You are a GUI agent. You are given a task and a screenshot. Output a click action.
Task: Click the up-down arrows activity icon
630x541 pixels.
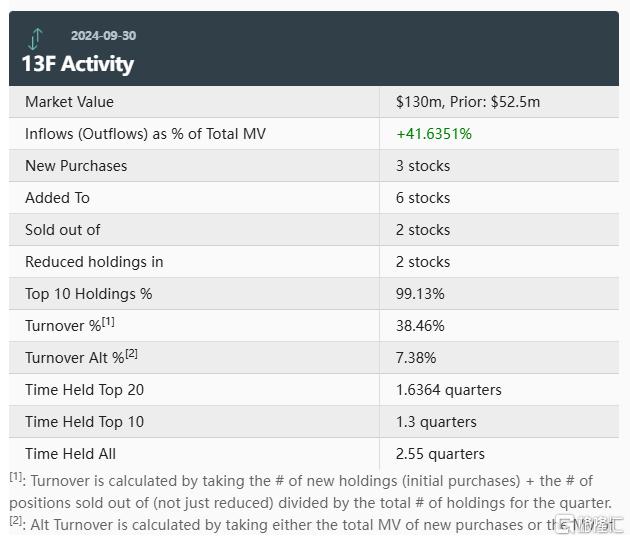coord(35,39)
